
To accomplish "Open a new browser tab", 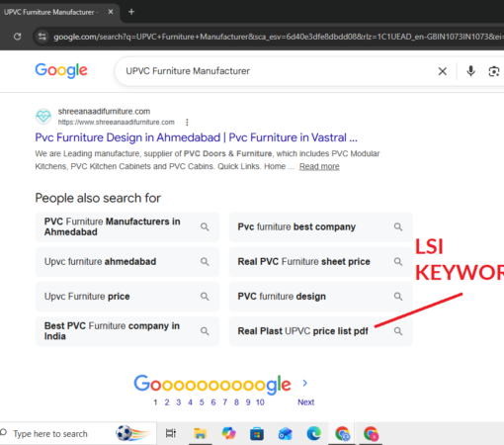I will coord(131,12).
